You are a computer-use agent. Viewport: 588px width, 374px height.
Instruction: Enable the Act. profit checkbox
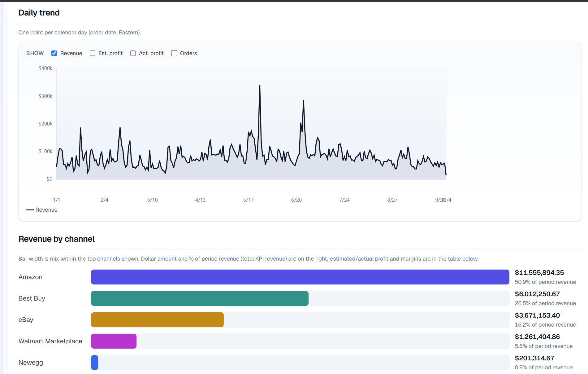133,53
